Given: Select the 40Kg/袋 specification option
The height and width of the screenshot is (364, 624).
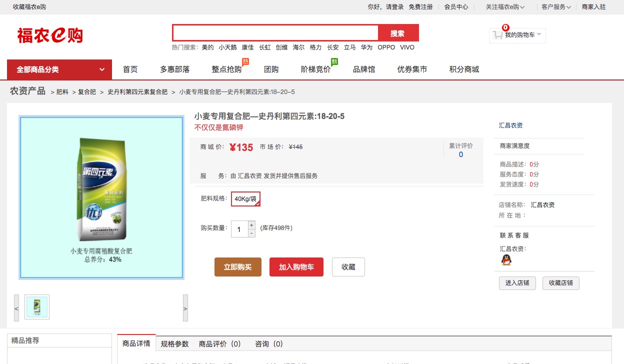Looking at the screenshot, I should (245, 199).
